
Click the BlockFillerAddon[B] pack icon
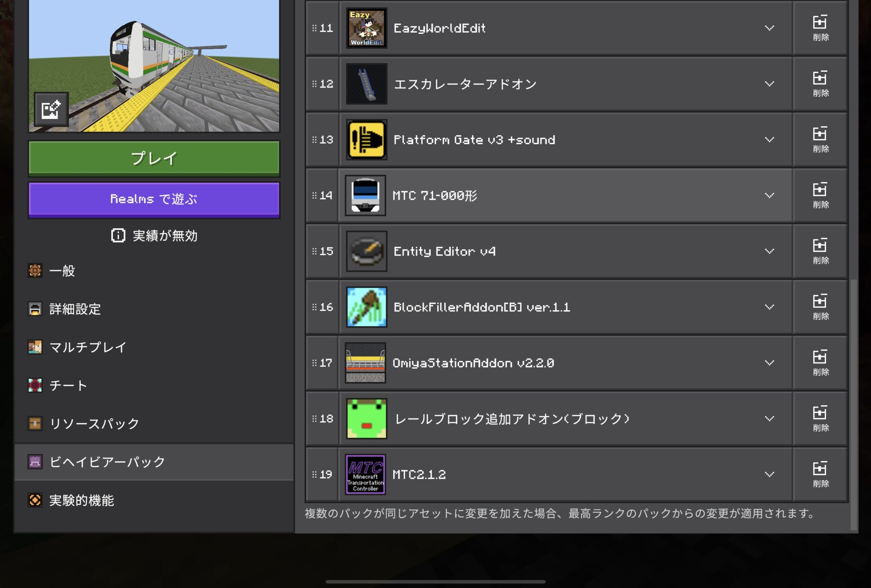click(x=367, y=307)
